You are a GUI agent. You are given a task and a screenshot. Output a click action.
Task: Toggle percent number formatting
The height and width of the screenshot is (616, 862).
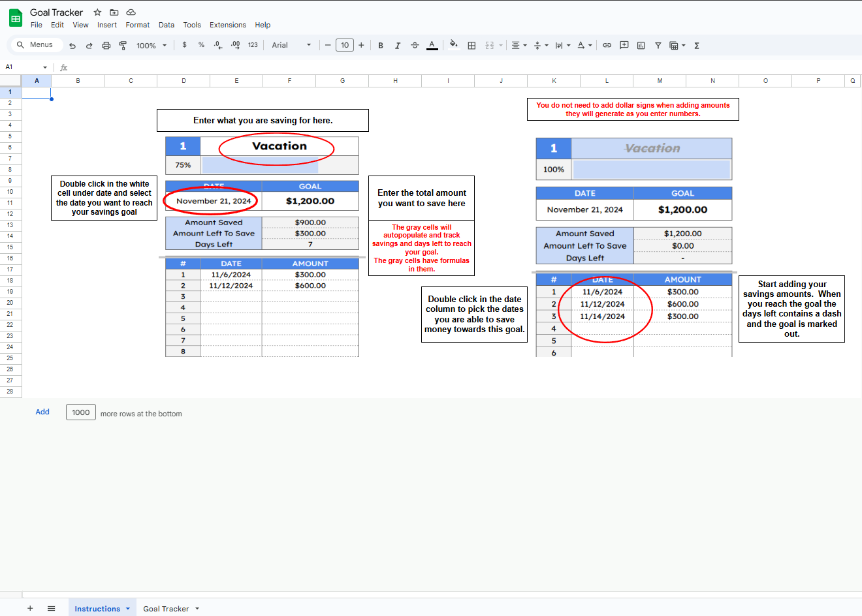click(201, 45)
